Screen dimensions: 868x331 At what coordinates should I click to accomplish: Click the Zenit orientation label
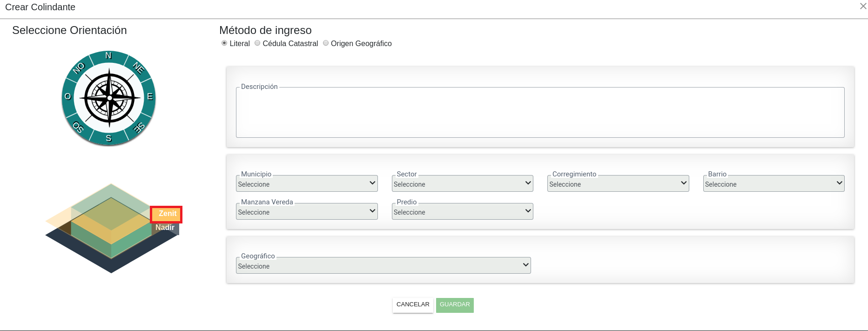(167, 214)
